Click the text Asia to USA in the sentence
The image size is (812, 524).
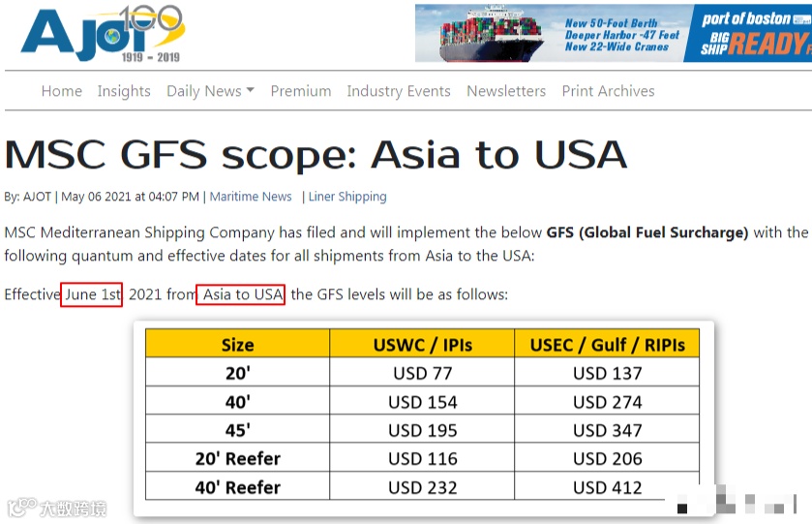(x=242, y=294)
